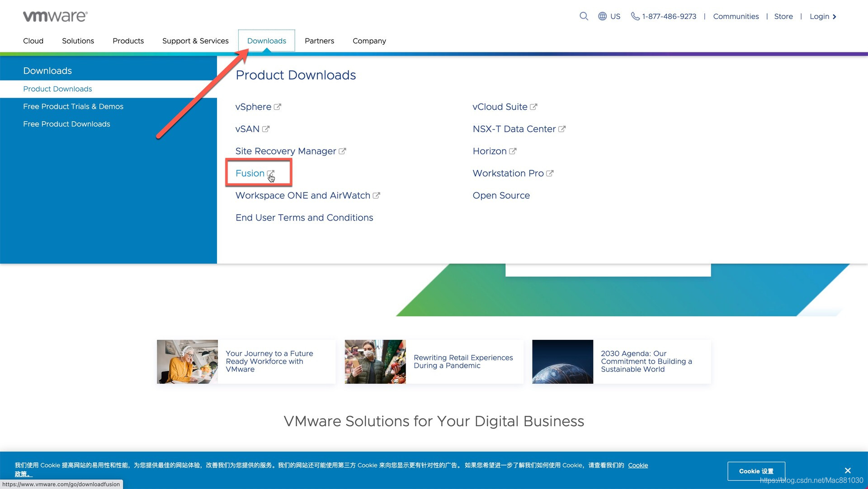The image size is (868, 489).
Task: Click external link icon next to vSphere
Action: point(278,107)
